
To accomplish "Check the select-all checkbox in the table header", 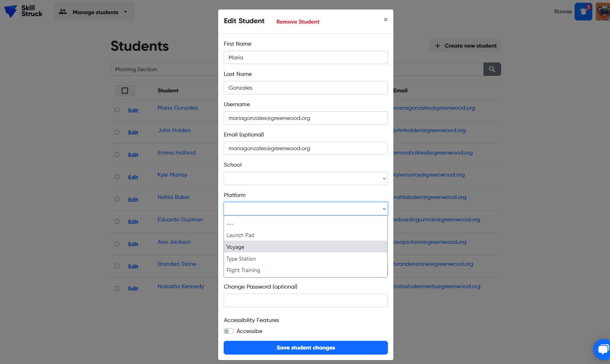I will 125,90.
